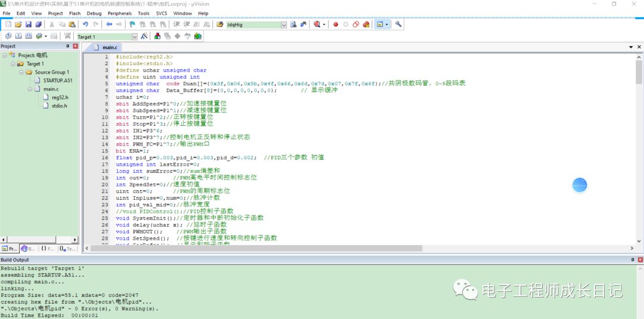Expand the JdqHig find combo box
This screenshot has width=644, height=319.
pyautogui.click(x=284, y=25)
